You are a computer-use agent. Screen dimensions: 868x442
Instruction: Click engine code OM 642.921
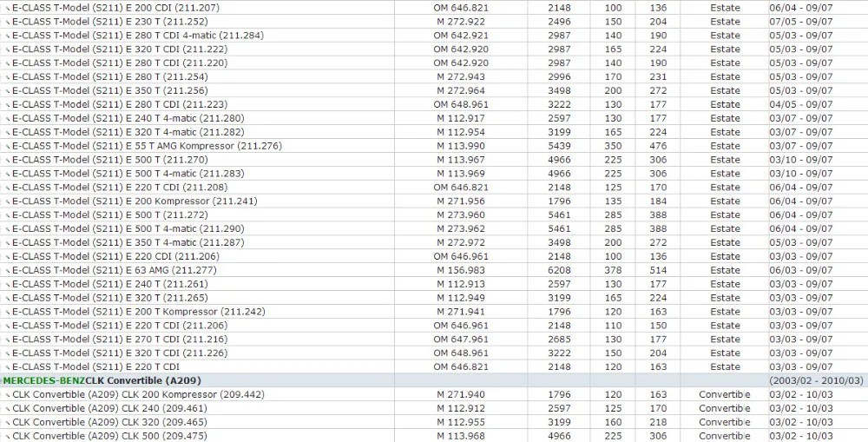461,36
